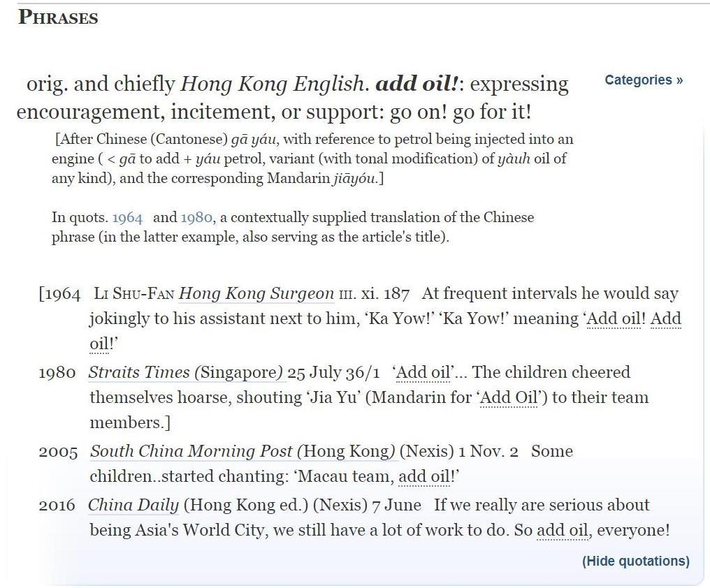Click the first 'Add oil!' cross-reference in 1964 quote
Image resolution: width=710 pixels, height=588 pixels.
coord(613,318)
